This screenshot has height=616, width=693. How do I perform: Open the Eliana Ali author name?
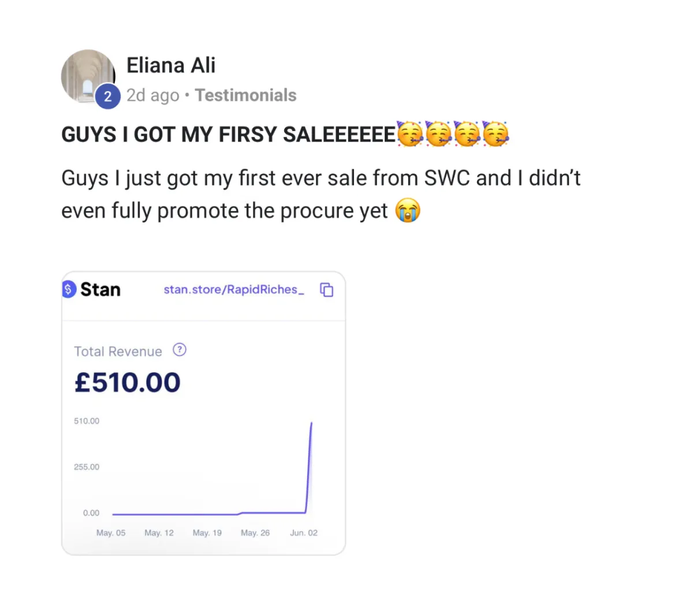171,65
